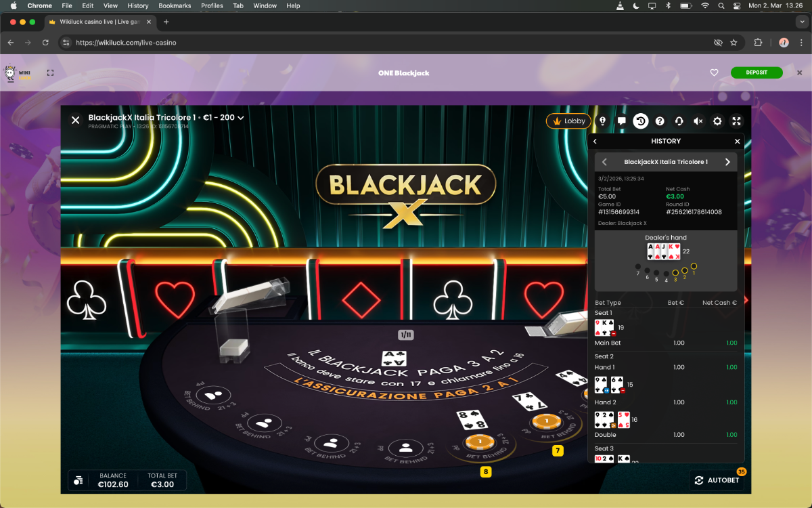Open the Lobby with crown icon
Screen dimensions: 812x508
click(x=568, y=121)
